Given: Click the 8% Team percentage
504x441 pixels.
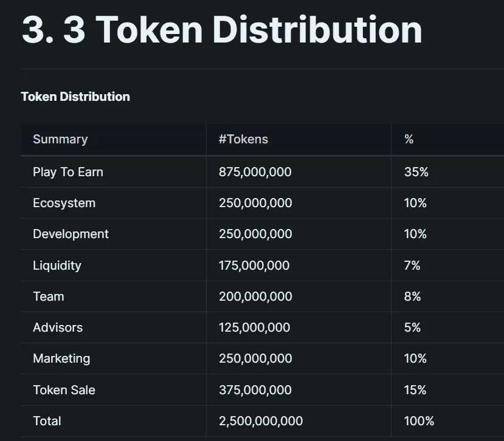Looking at the screenshot, I should tap(412, 296).
